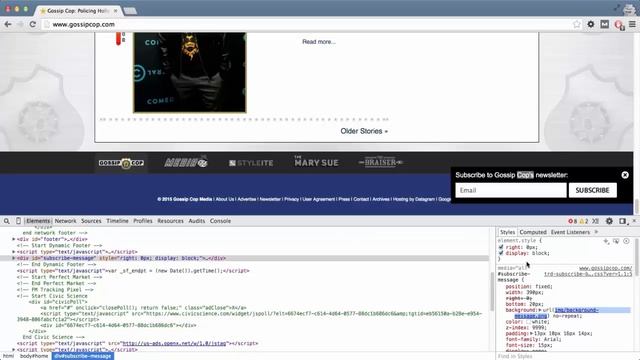This screenshot has height=360, width=640.
Task: Open DevTools settings gear
Action: point(609,221)
